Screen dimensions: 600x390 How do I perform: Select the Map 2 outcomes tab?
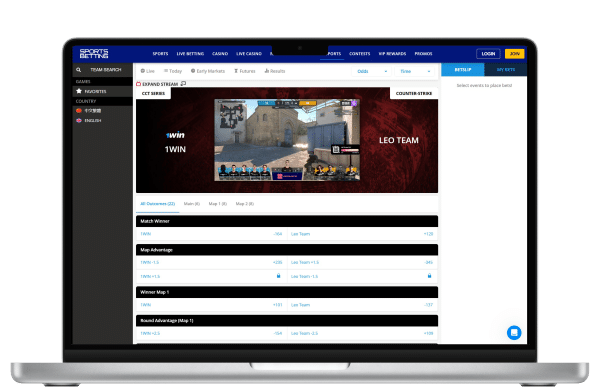click(x=245, y=204)
